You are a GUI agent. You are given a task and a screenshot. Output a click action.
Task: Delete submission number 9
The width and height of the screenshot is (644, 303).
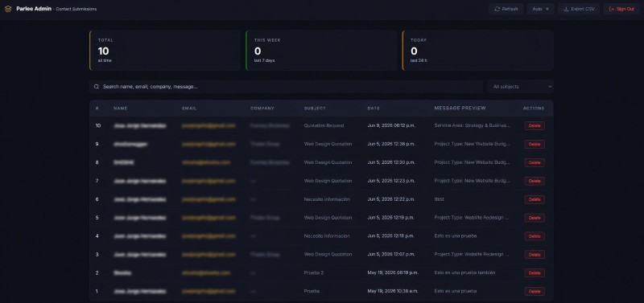[535, 145]
